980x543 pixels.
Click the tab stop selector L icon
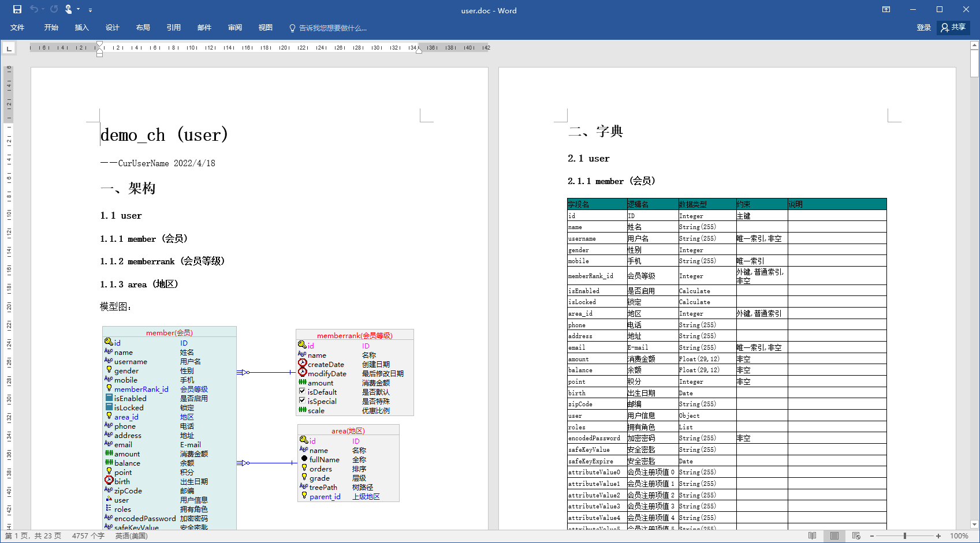9,48
